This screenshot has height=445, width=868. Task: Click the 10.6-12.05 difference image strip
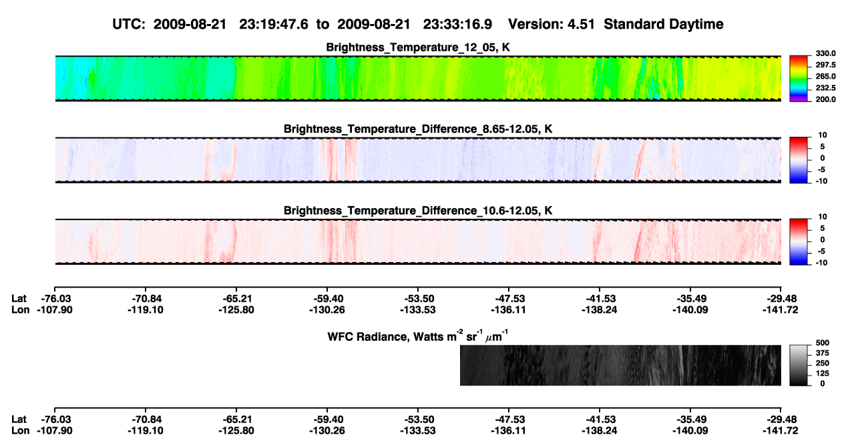point(417,242)
